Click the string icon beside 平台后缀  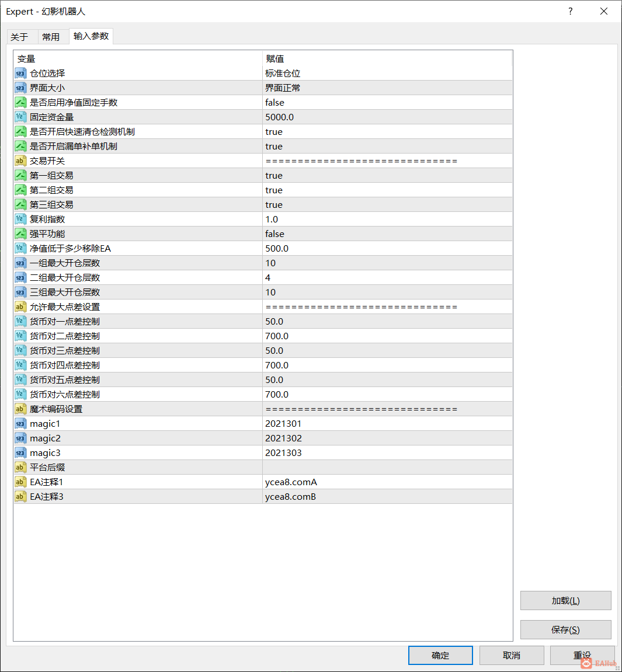click(20, 467)
